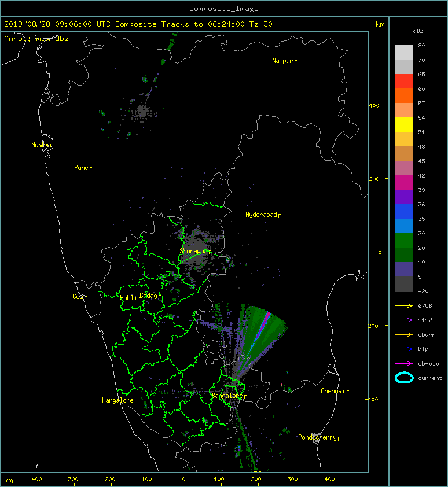The height and width of the screenshot is (487, 448).
Task: Click the Pune city label
Action: [83, 168]
